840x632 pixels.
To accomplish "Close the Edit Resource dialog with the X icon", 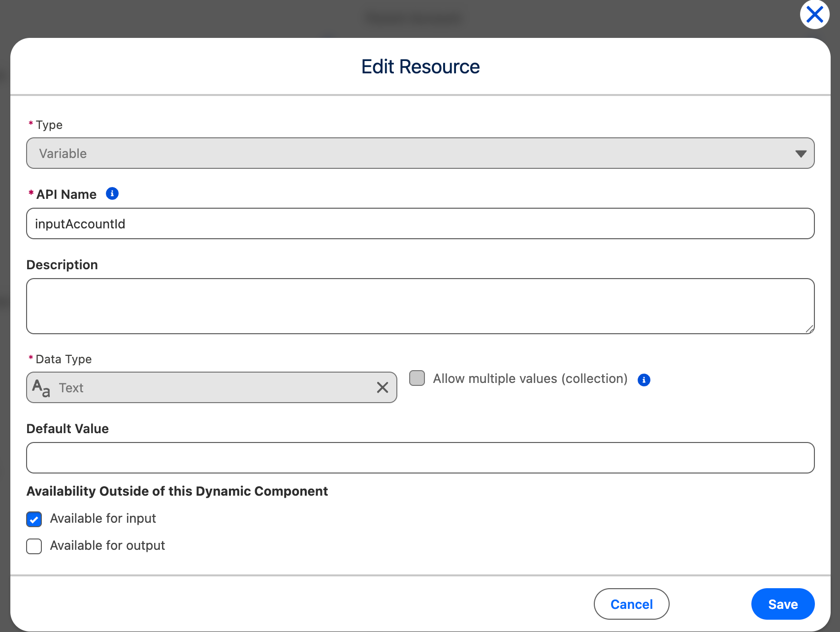I will [x=814, y=15].
